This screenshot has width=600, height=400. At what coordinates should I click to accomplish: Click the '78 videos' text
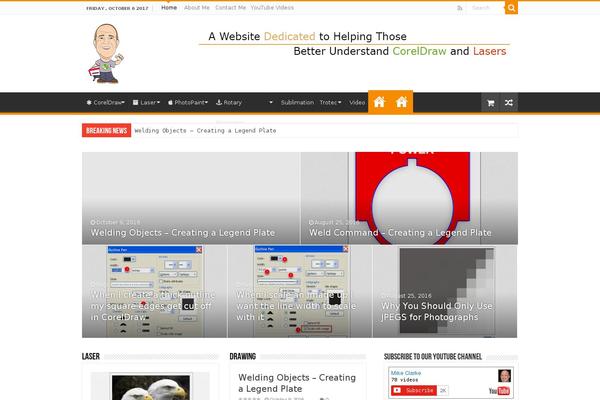pos(404,380)
